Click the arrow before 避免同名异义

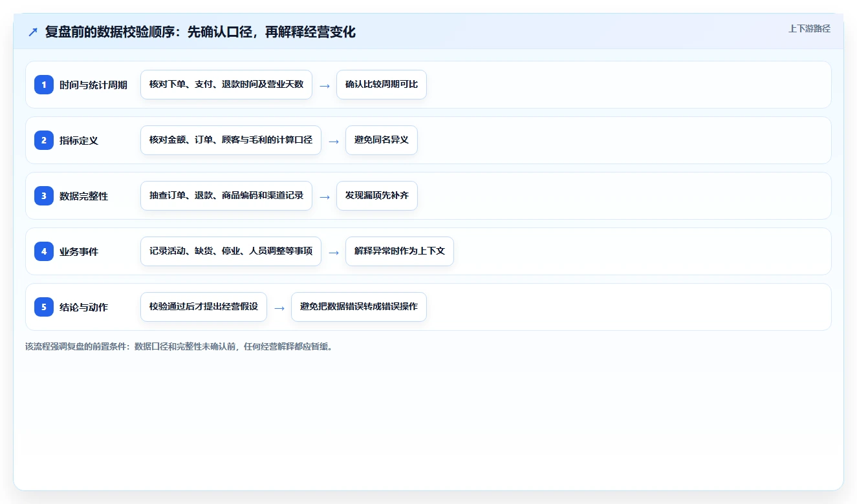tap(334, 141)
